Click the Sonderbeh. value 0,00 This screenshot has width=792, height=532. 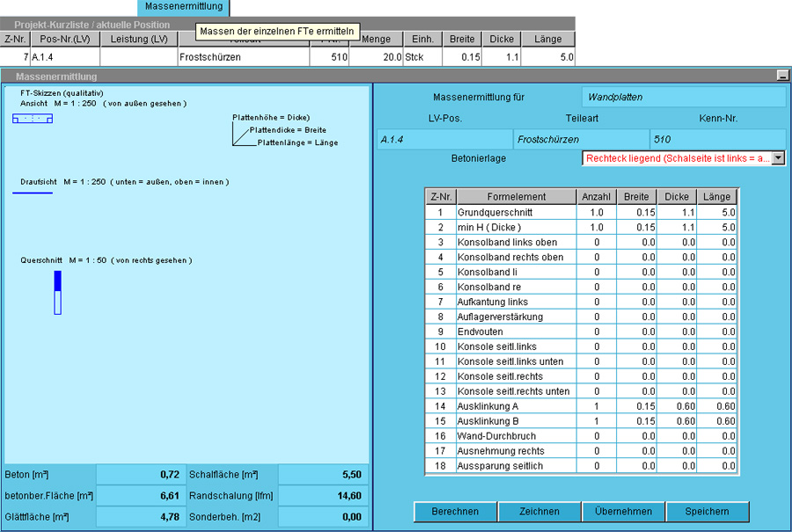coord(323,517)
